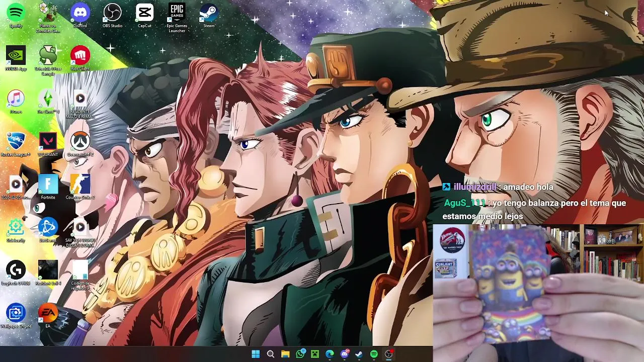Select the RESIDENTE MALO 4 video file
Screen dimensions: 644x362
tap(80, 105)
